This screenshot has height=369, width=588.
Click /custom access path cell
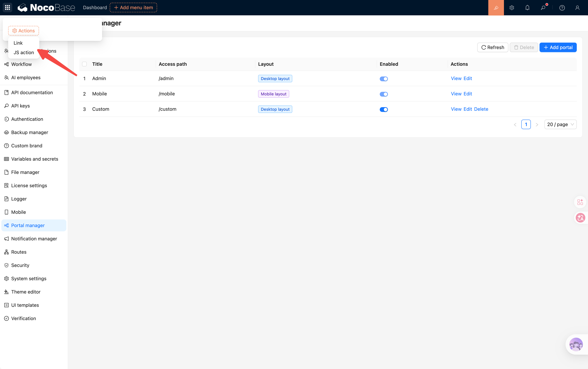point(167,109)
